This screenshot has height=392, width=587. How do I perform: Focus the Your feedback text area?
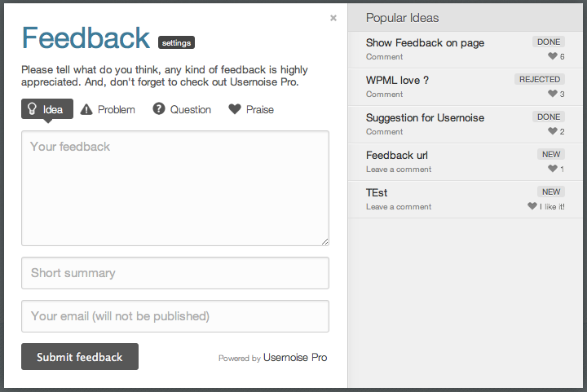(175, 188)
